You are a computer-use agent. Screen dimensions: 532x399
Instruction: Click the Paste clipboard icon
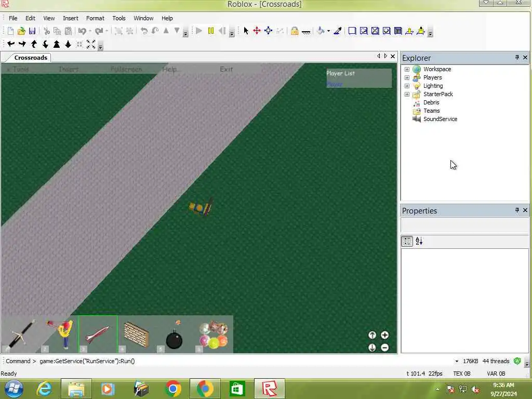click(68, 31)
